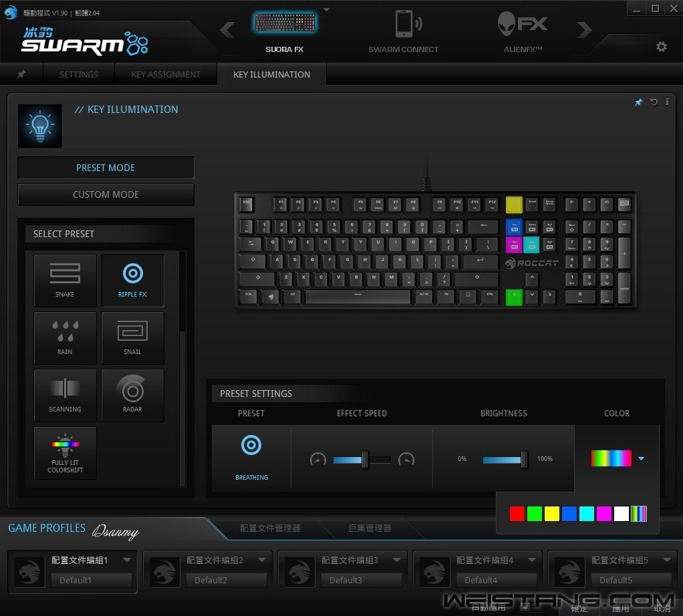The width and height of the screenshot is (683, 616).
Task: Click the rainbow COLOR preview swatch
Action: point(611,458)
